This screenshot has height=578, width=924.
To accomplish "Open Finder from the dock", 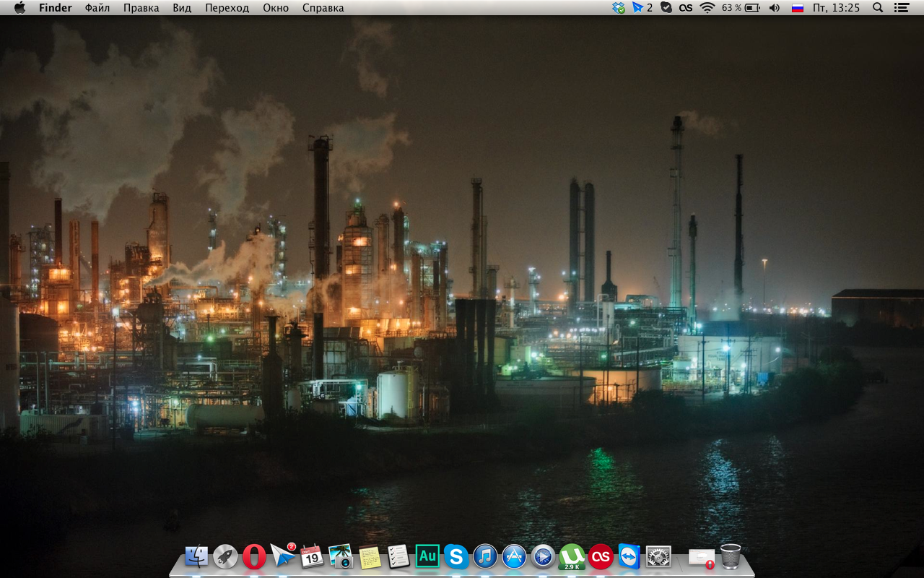I will tap(196, 556).
